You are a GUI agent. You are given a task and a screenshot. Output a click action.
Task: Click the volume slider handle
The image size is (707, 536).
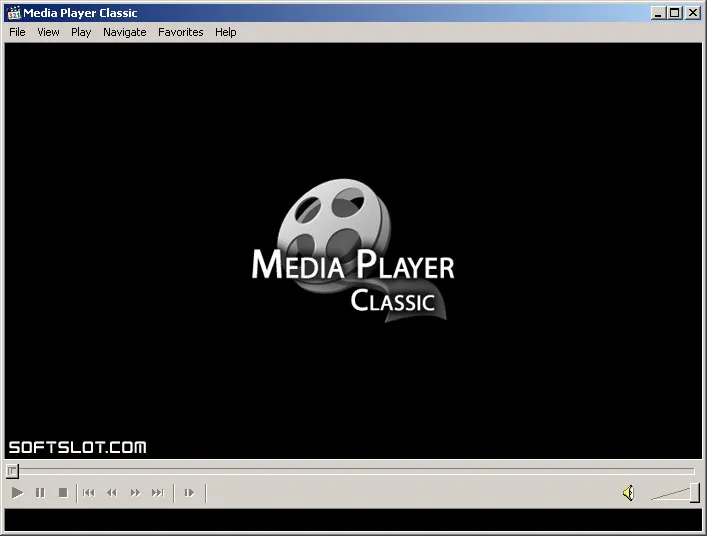(x=695, y=493)
